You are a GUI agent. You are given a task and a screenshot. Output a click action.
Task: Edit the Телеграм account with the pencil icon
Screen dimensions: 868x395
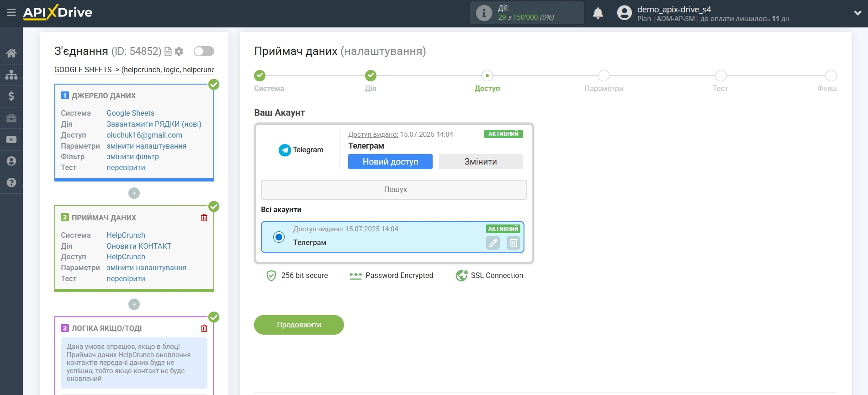point(493,243)
